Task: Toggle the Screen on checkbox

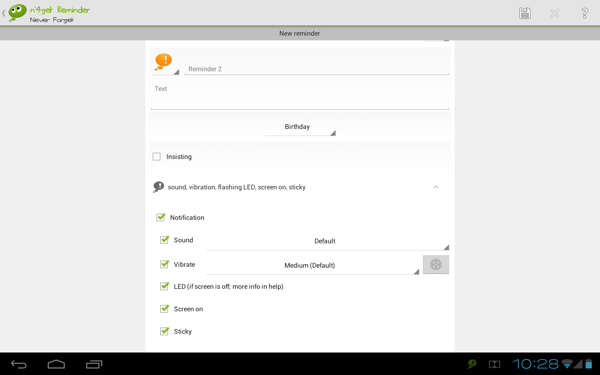Action: [164, 309]
